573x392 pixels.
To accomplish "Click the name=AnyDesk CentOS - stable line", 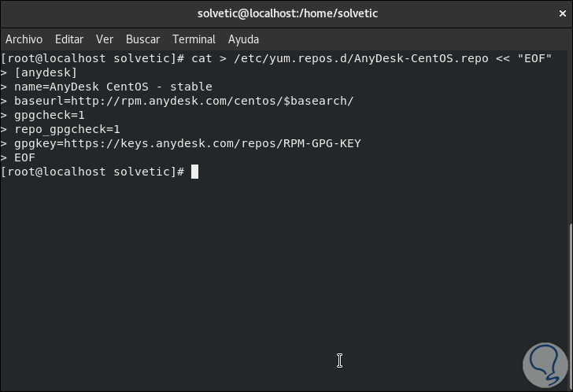I will pyautogui.click(x=113, y=87).
